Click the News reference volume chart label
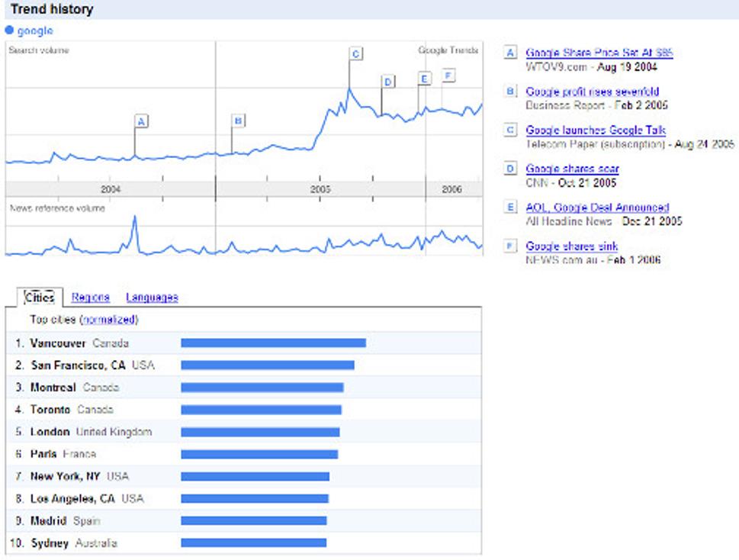This screenshot has width=739, height=560. point(57,208)
